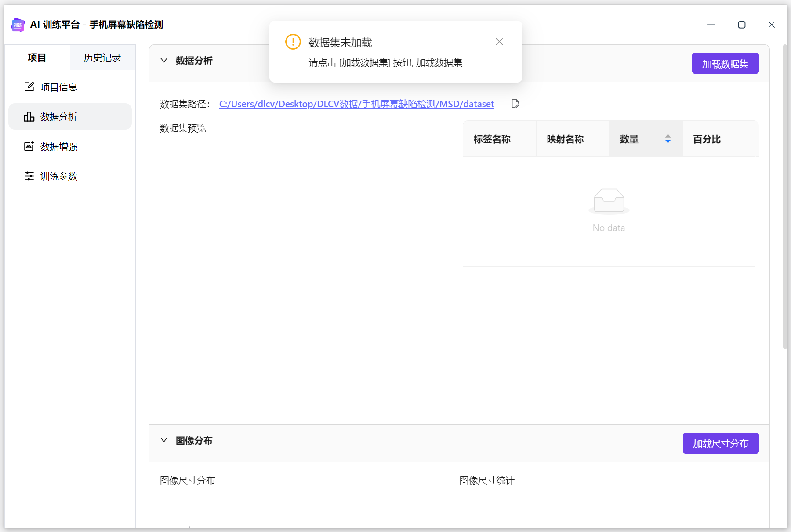Viewport: 791px width, 532px height.
Task: Click the edit dataset path icon
Action: point(515,104)
